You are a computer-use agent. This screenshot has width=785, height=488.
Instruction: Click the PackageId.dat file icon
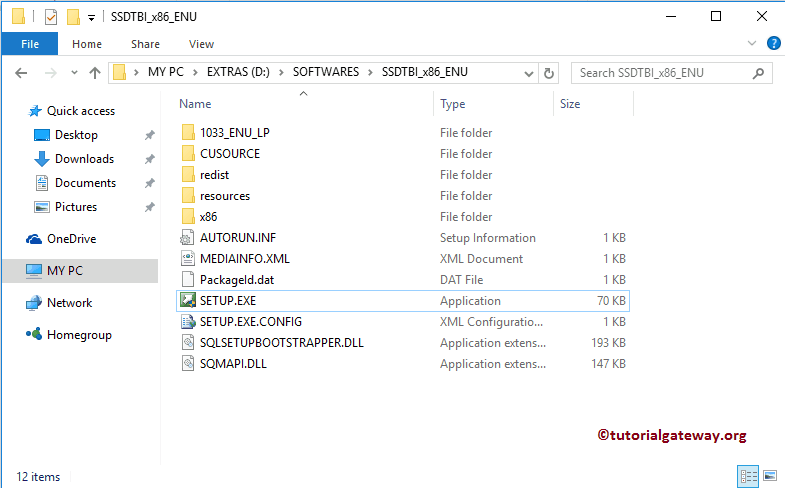[188, 280]
